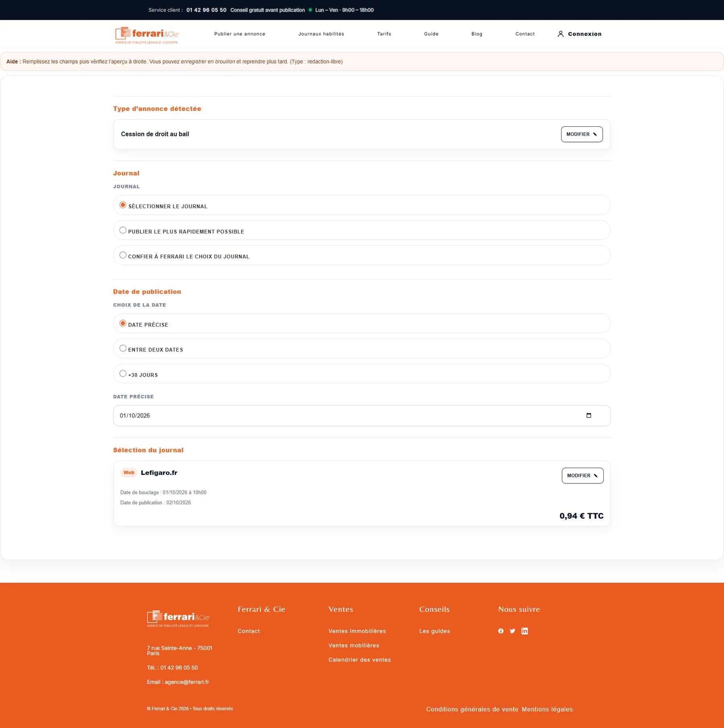This screenshot has height=728, width=724.
Task: Open 'Les guides' footer link
Action: [x=434, y=631]
